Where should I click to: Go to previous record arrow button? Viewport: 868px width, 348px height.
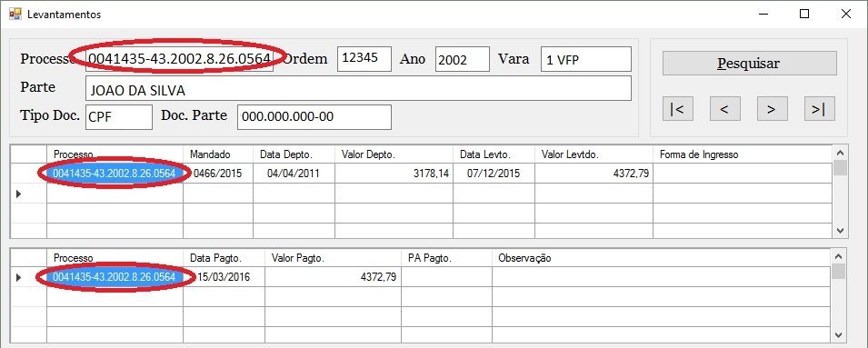724,109
